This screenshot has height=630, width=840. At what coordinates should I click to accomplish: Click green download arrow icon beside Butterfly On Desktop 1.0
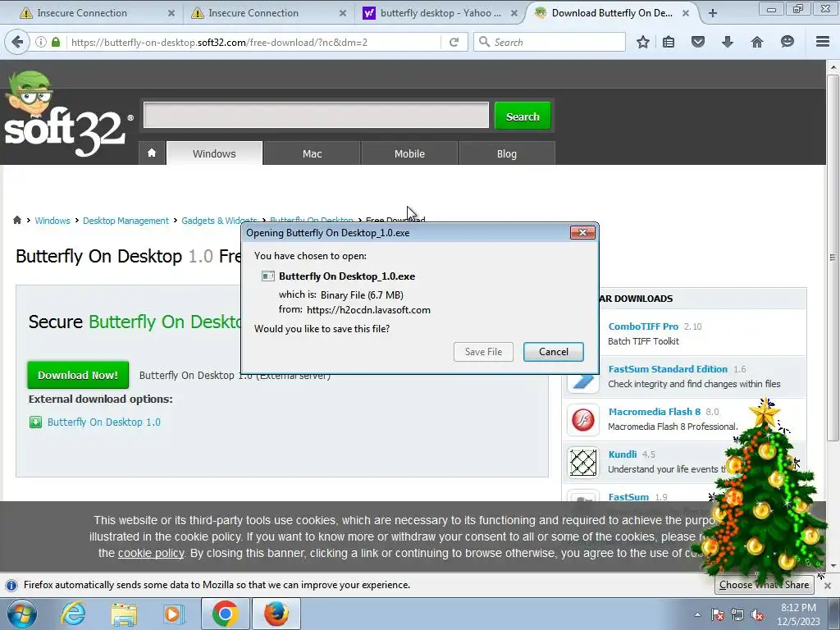[x=35, y=422]
